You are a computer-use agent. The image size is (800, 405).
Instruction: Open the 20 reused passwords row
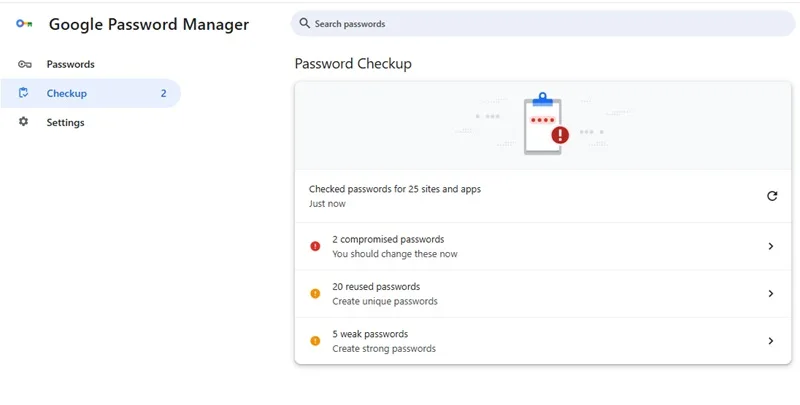pyautogui.click(x=543, y=294)
